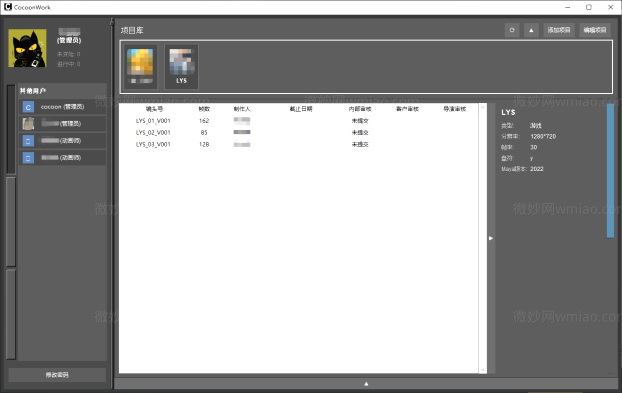Select shot LYS_03_V001 in the table

pos(153,144)
